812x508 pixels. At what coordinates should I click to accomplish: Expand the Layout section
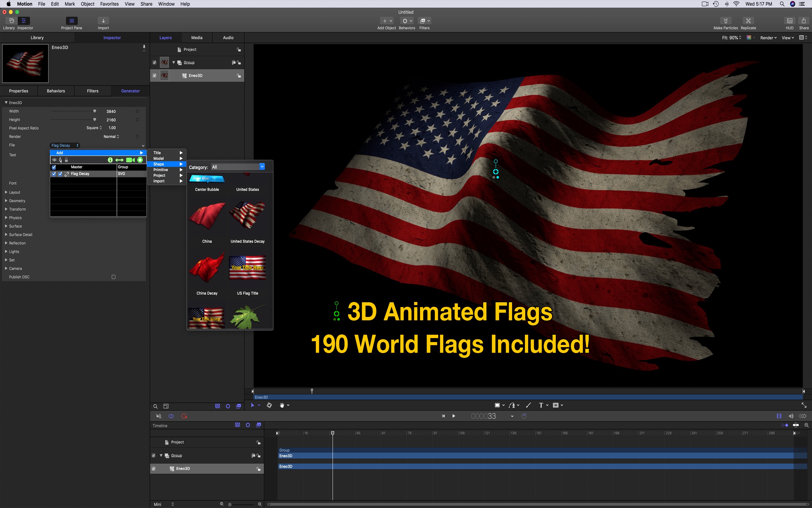click(6, 192)
